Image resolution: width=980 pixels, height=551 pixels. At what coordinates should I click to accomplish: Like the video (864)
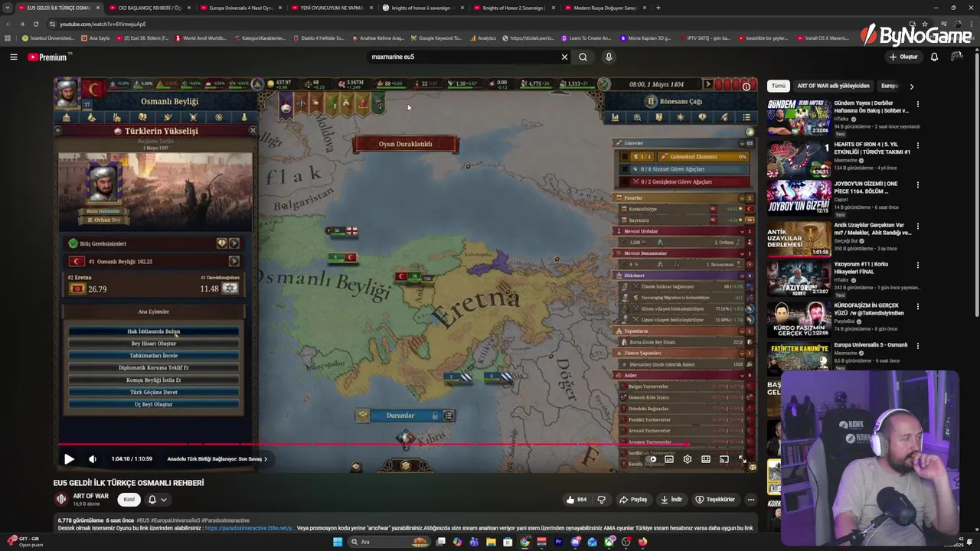pyautogui.click(x=577, y=500)
